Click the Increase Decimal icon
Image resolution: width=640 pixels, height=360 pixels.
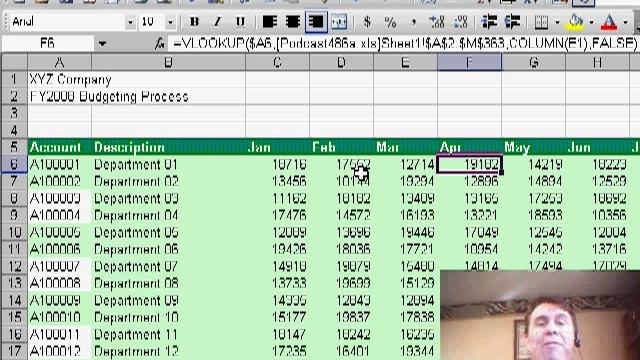437,22
